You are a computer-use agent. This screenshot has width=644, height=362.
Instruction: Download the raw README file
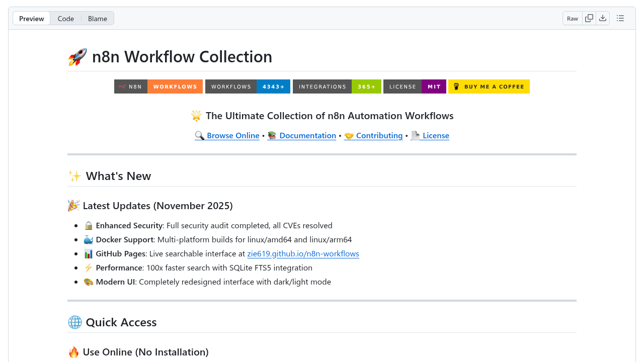click(x=603, y=18)
